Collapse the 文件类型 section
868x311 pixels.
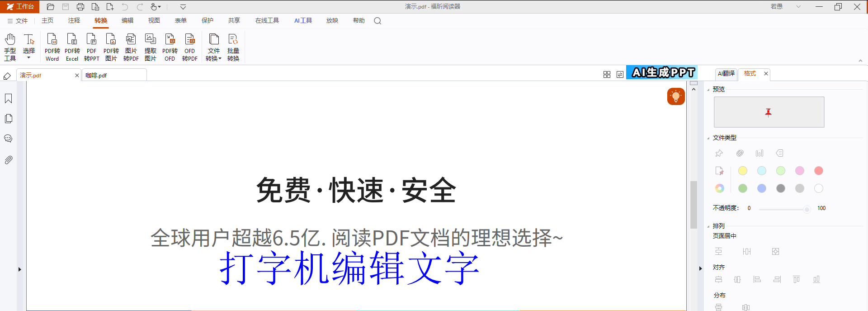point(708,138)
